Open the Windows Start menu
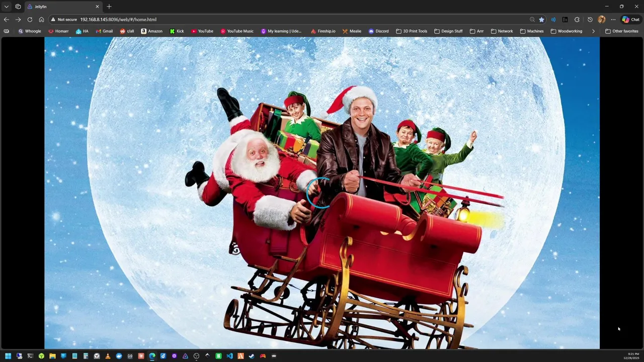Image resolution: width=644 pixels, height=362 pixels. point(8,356)
